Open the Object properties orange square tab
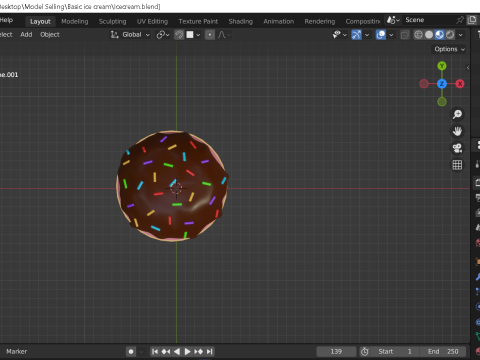480x360 pixels. pyautogui.click(x=477, y=261)
